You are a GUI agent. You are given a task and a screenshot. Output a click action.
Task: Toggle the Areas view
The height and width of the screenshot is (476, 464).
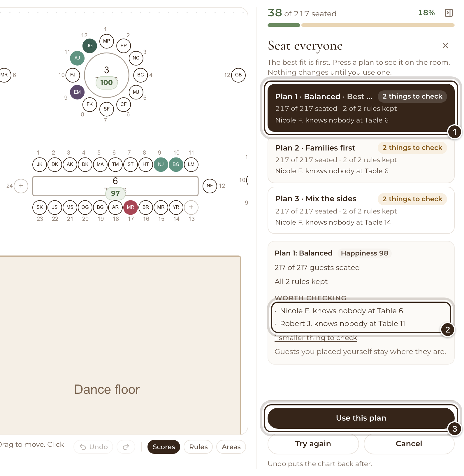(231, 447)
